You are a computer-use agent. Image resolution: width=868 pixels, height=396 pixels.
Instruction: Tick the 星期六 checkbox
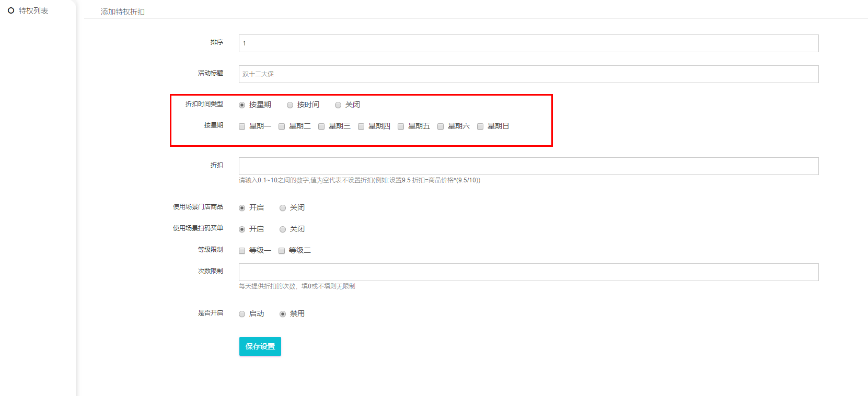(441, 126)
